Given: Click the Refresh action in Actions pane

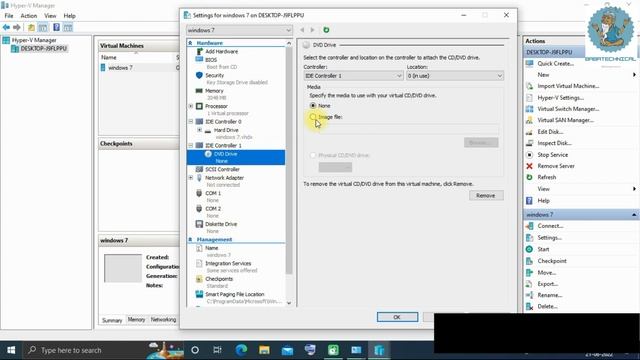Looking at the screenshot, I should [547, 177].
